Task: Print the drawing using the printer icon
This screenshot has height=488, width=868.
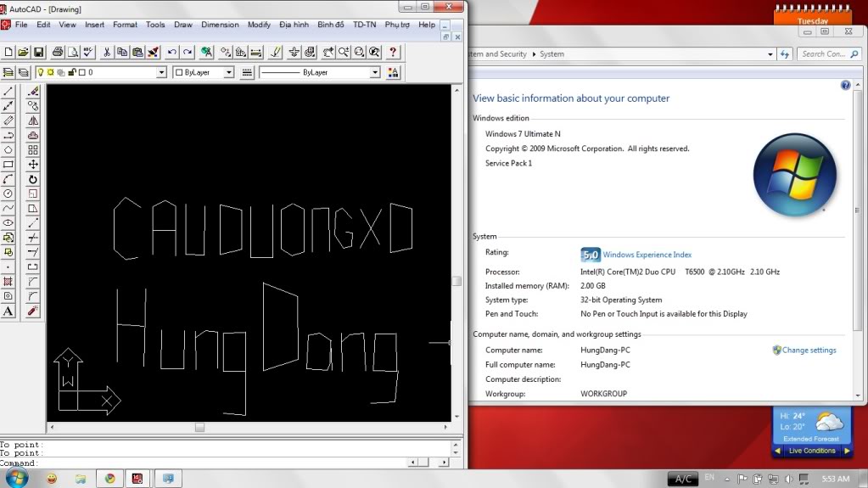Action: [x=58, y=52]
